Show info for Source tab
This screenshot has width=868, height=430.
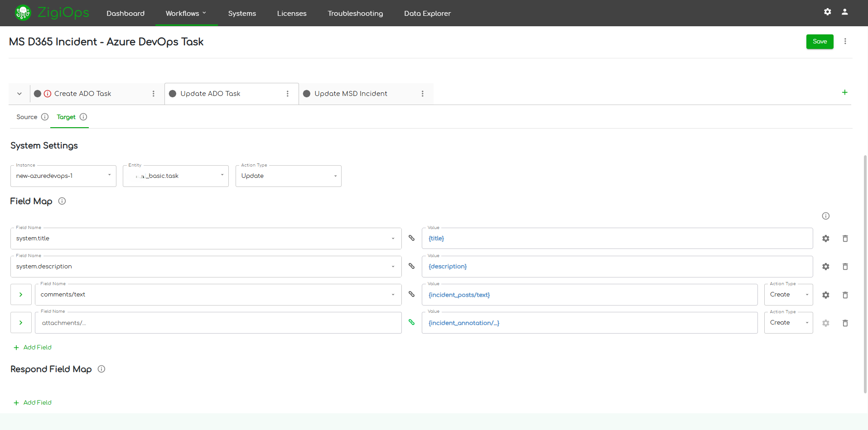[45, 117]
